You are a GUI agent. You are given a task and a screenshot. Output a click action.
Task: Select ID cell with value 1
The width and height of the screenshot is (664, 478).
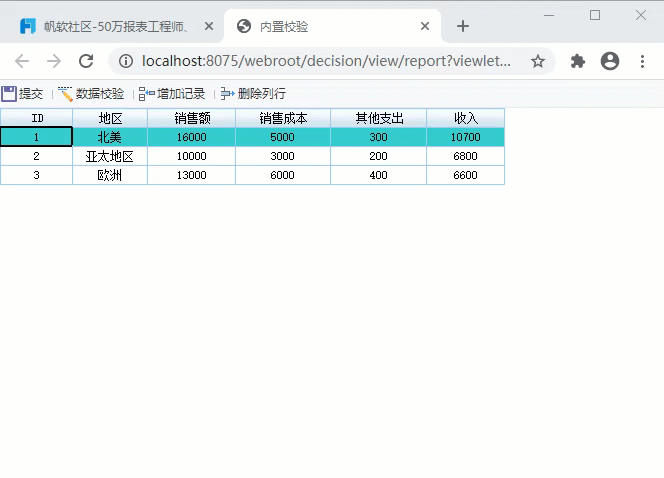point(36,137)
